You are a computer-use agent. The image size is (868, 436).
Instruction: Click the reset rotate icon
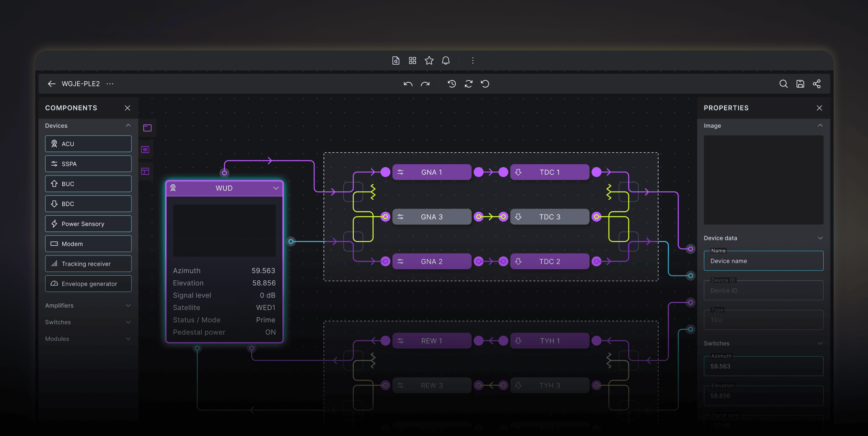pyautogui.click(x=485, y=84)
